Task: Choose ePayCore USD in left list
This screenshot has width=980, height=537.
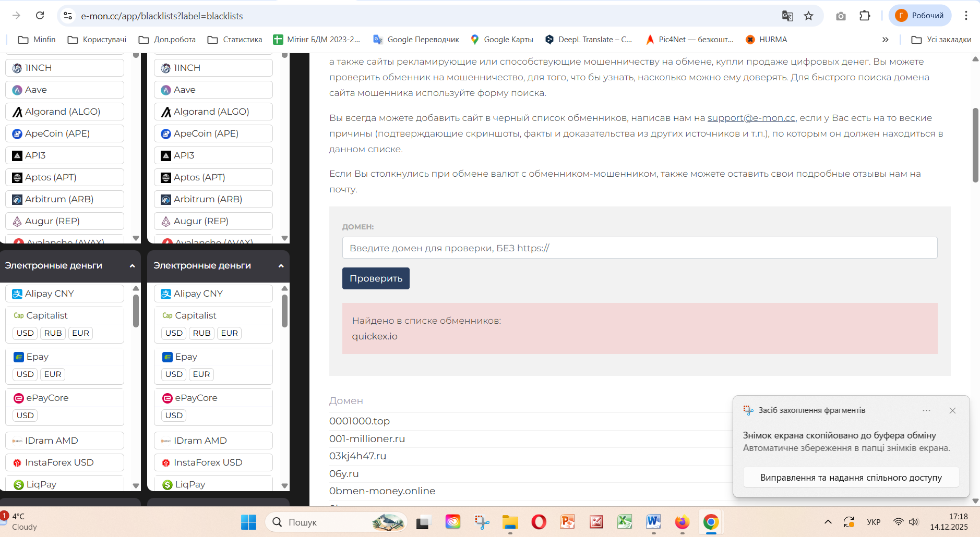Action: tap(25, 416)
